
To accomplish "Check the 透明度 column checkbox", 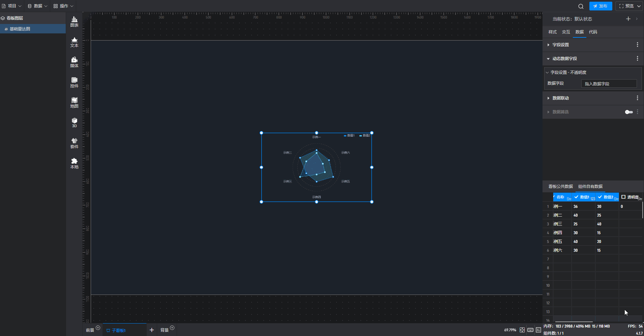I will [623, 197].
